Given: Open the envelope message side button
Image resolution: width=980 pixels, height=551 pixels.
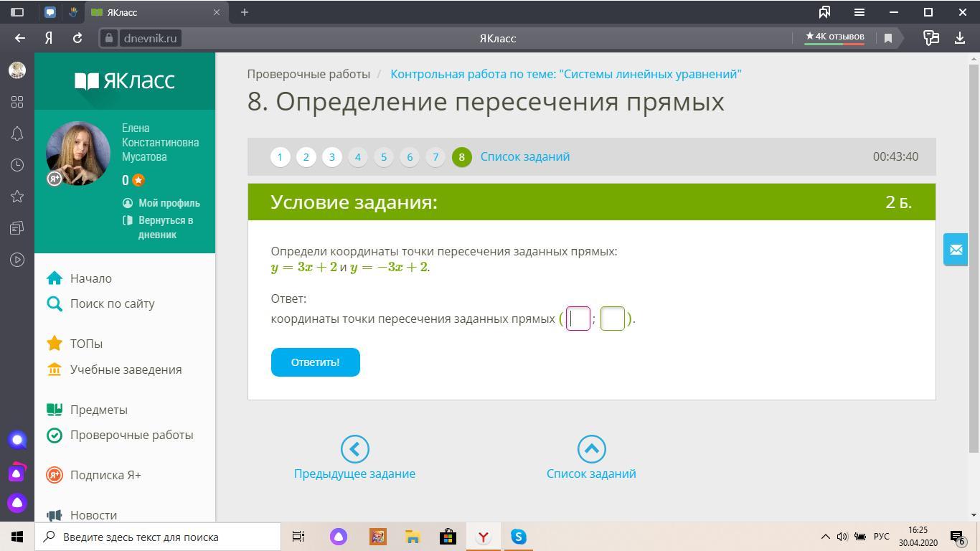Looking at the screenshot, I should pos(956,250).
